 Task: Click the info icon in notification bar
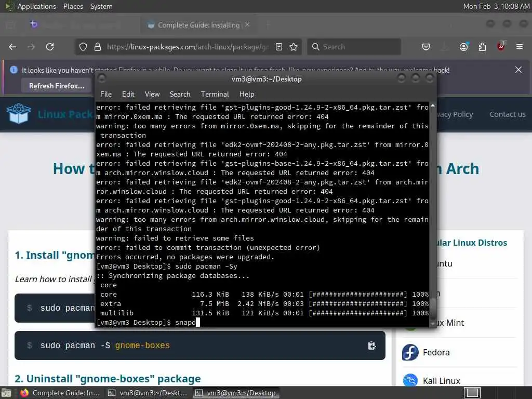click(14, 70)
